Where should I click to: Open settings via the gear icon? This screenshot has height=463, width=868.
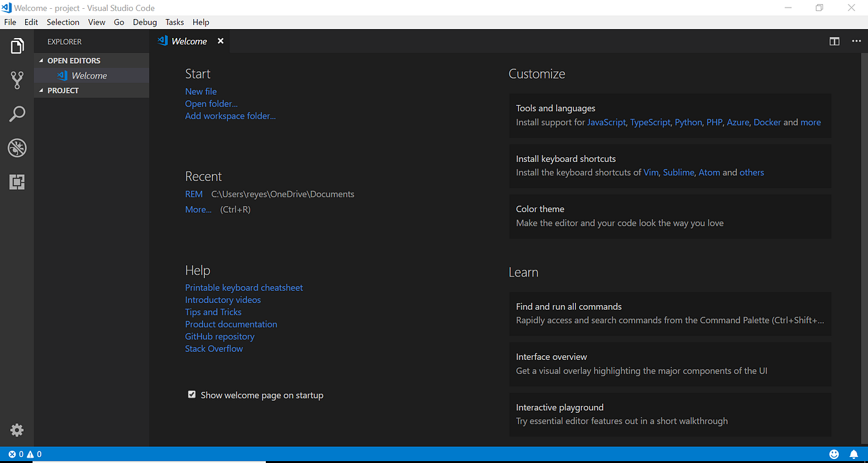16,430
